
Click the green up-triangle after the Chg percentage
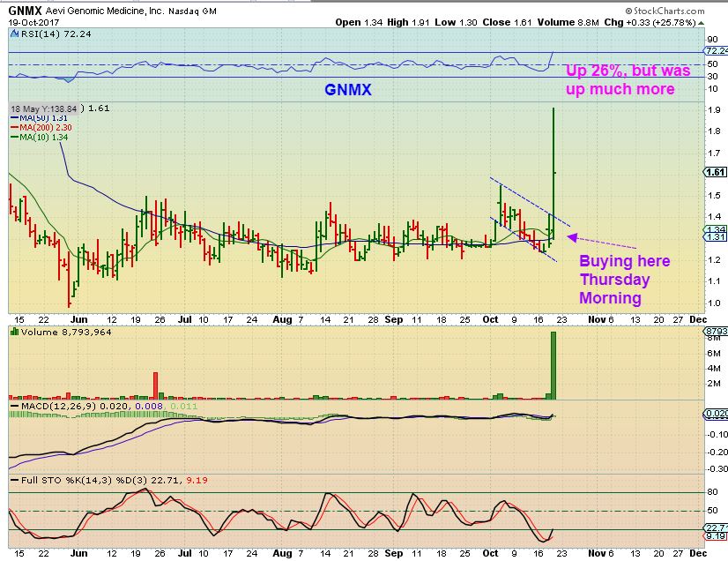coord(701,23)
